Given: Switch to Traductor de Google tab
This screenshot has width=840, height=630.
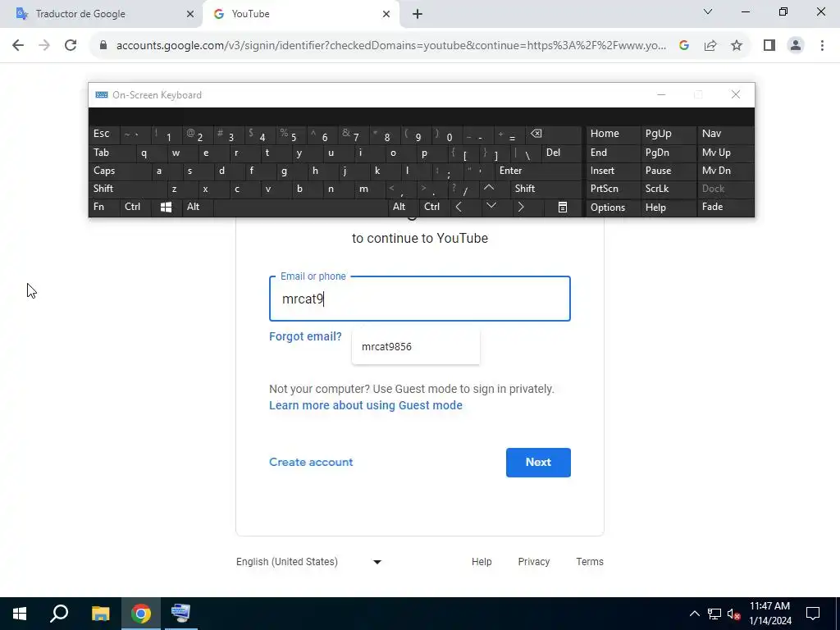Looking at the screenshot, I should (101, 14).
